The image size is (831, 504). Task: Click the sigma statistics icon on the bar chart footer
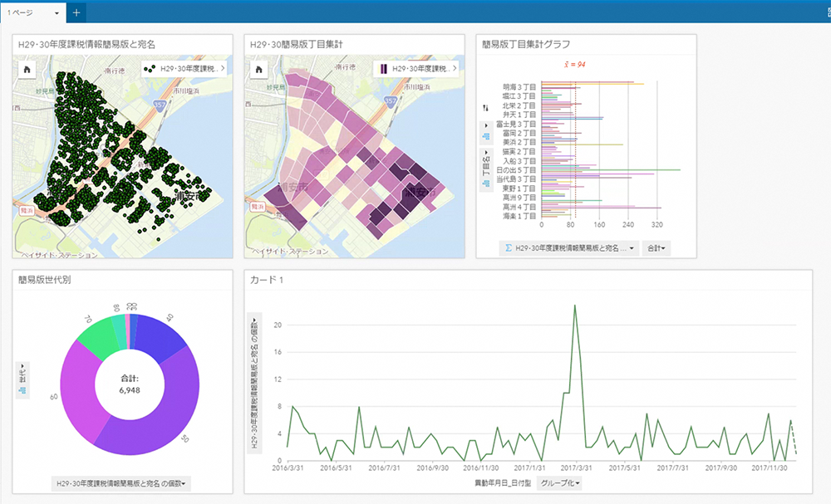point(508,247)
